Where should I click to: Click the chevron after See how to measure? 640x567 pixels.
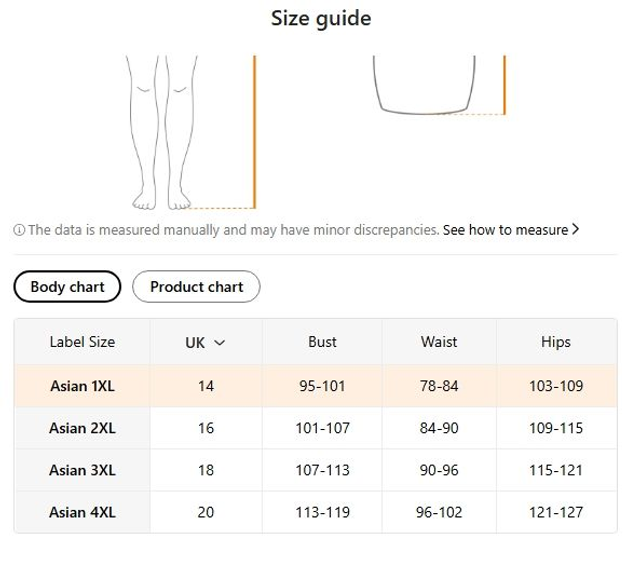pos(575,229)
